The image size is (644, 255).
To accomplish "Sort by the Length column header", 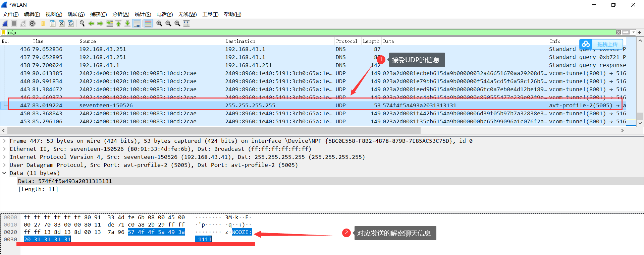I will coord(371,41).
